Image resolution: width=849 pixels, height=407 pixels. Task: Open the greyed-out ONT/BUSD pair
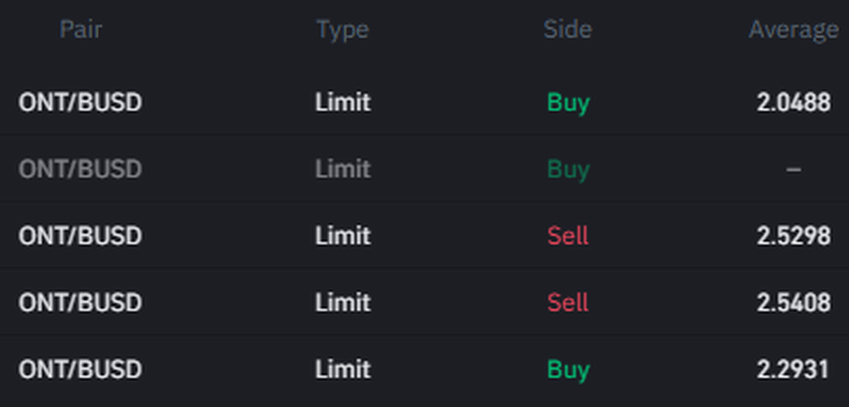click(x=80, y=169)
